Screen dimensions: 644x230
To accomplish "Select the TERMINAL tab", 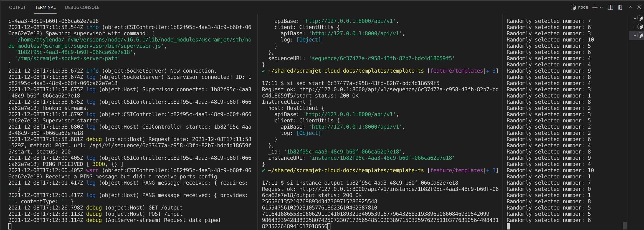I will click(x=45, y=7).
